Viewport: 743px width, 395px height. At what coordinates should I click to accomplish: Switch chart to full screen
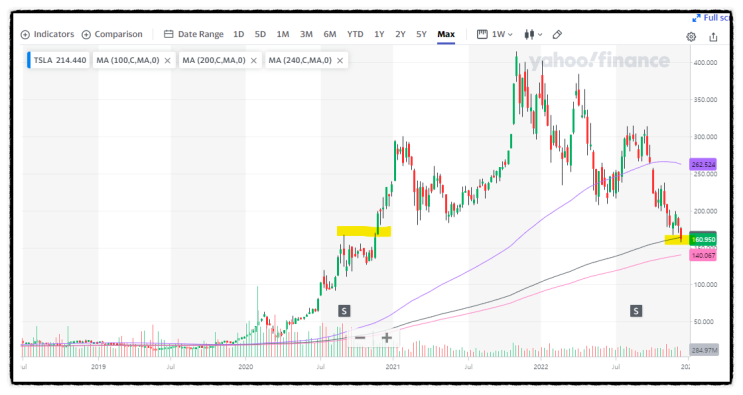click(x=711, y=18)
